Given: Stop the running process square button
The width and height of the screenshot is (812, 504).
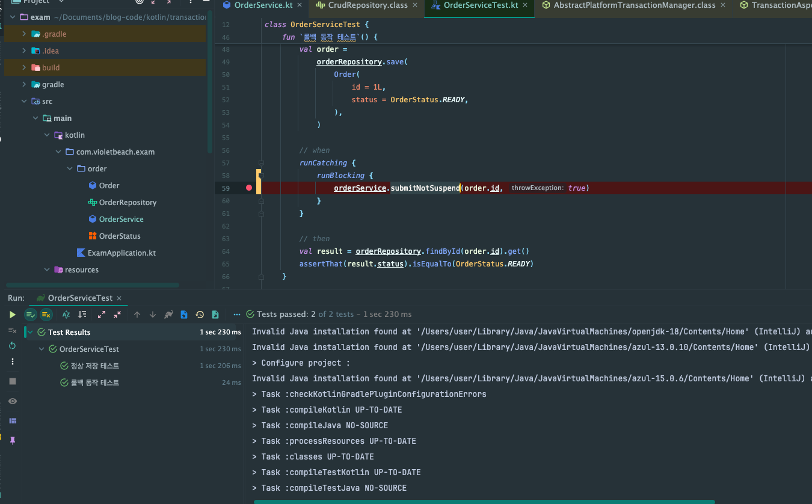Looking at the screenshot, I should (x=13, y=381).
